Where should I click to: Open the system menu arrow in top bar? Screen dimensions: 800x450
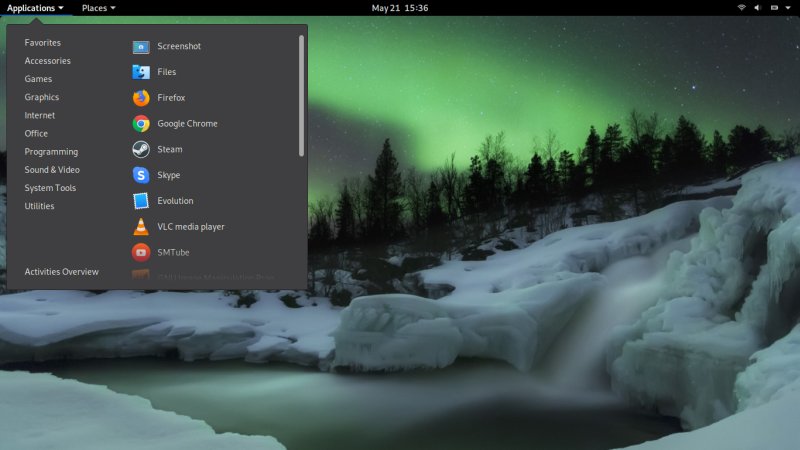point(788,8)
